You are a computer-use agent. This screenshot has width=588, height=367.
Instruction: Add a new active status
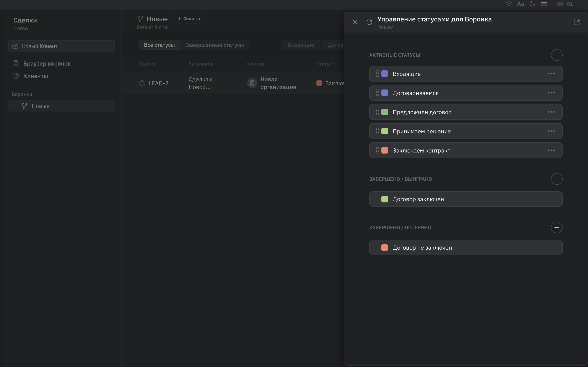[556, 55]
